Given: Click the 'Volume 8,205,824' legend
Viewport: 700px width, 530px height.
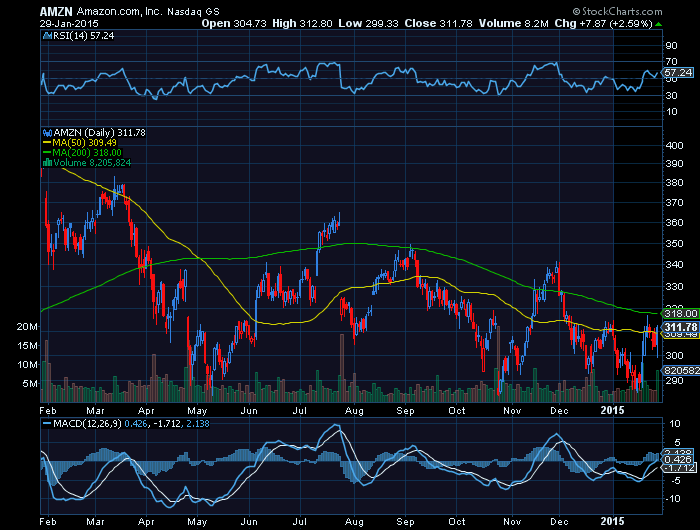Looking at the screenshot, I should pyautogui.click(x=92, y=163).
